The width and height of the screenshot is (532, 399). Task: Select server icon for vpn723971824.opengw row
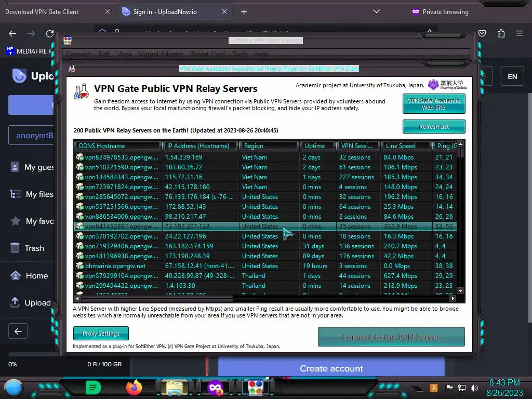point(79,187)
